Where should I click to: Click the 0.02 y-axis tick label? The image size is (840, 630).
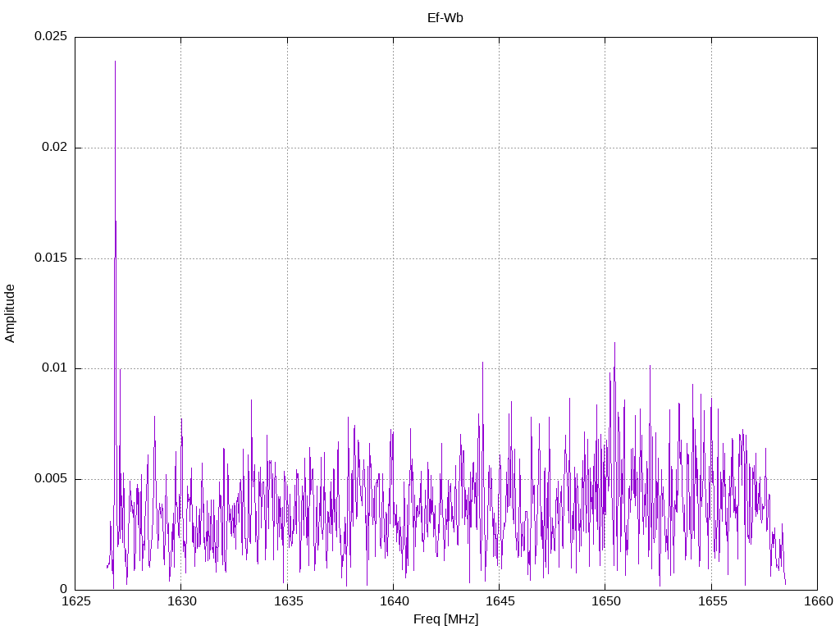coord(54,147)
